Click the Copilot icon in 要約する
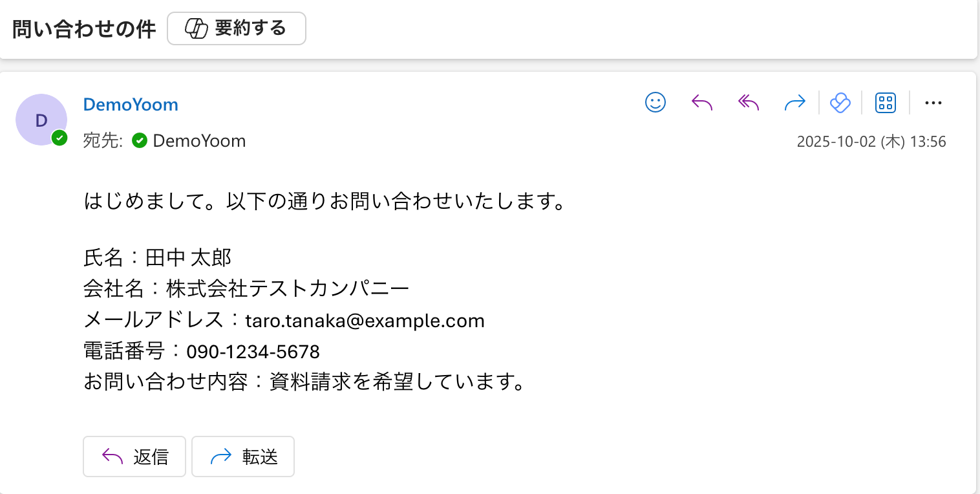 [x=196, y=29]
